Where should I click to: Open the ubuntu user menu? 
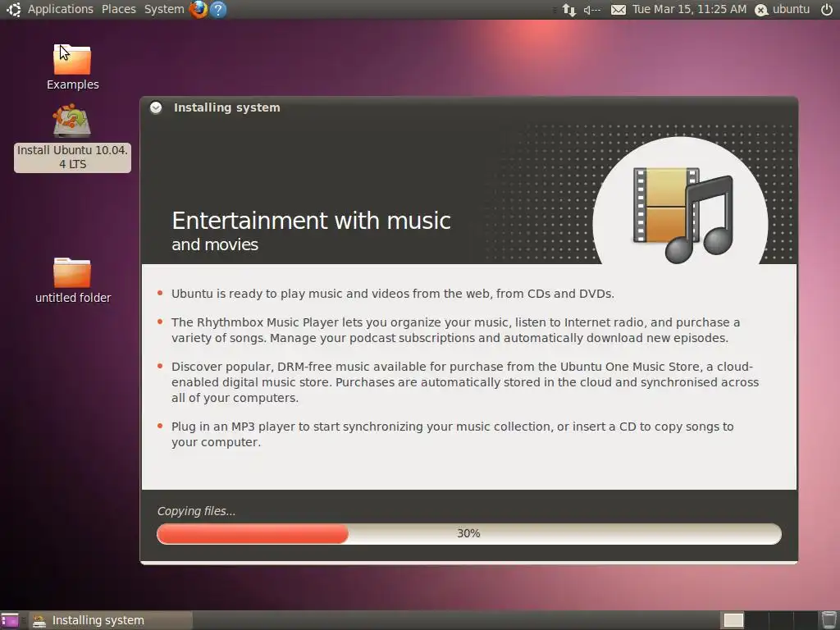pyautogui.click(x=783, y=9)
